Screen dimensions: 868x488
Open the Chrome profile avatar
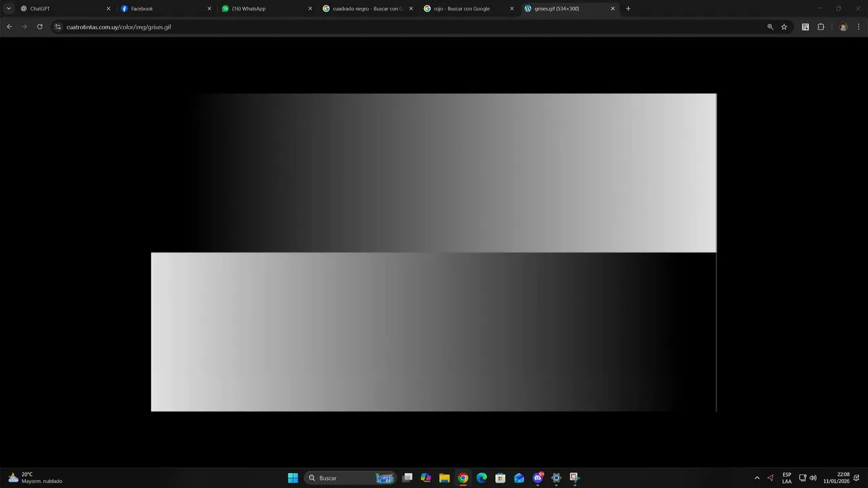[843, 27]
